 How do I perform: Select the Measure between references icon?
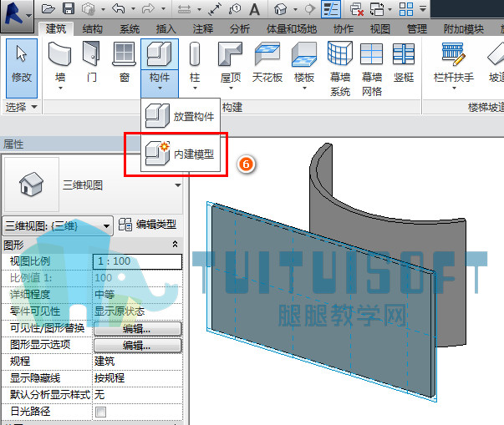tap(184, 9)
